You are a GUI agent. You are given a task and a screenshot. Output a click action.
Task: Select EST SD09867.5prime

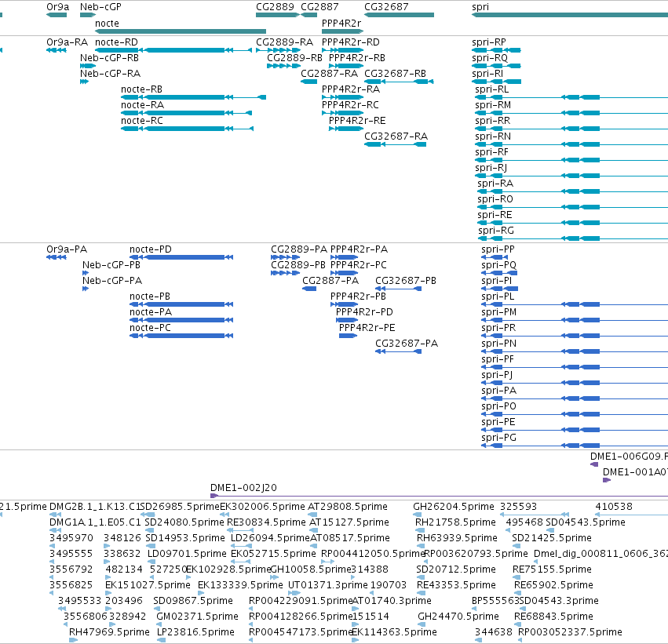point(157,609)
